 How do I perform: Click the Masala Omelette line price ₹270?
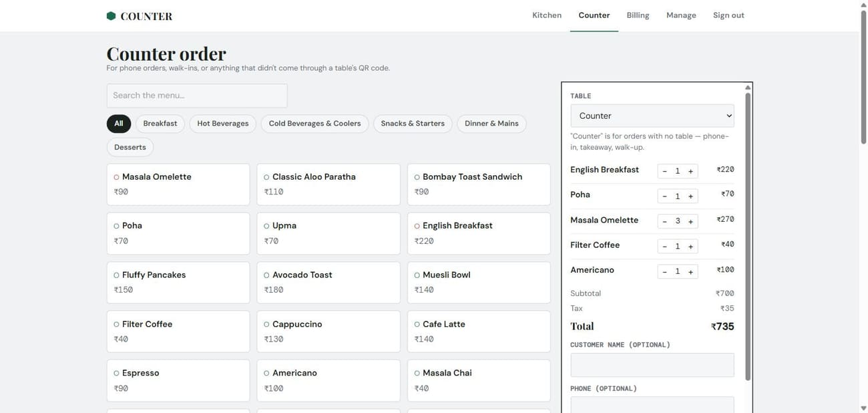coord(725,219)
